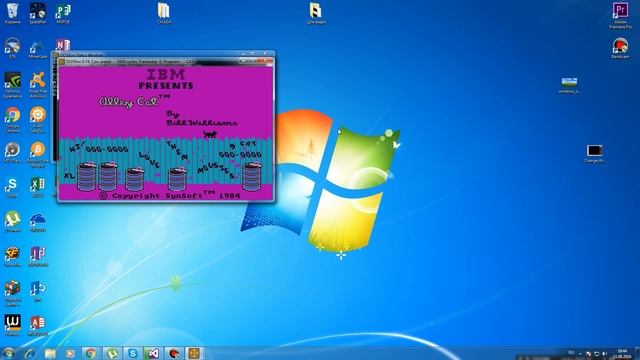Image resolution: width=640 pixels, height=360 pixels.
Task: Open the Minecraft desktop shortcut
Action: point(38,48)
